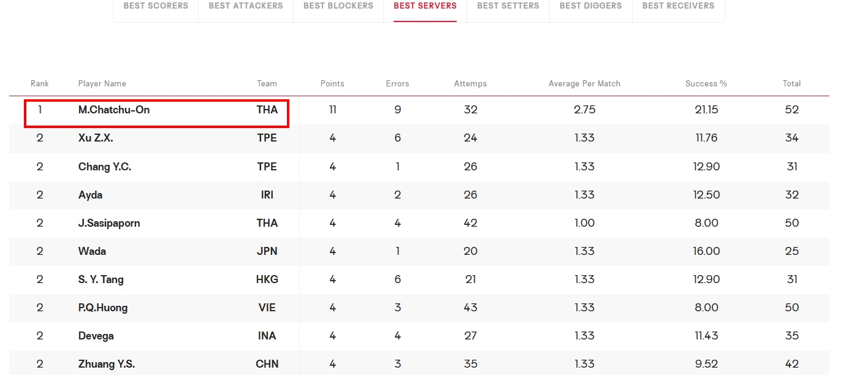This screenshot has width=868, height=375.
Task: Open the Best Diggers tab
Action: click(x=591, y=6)
